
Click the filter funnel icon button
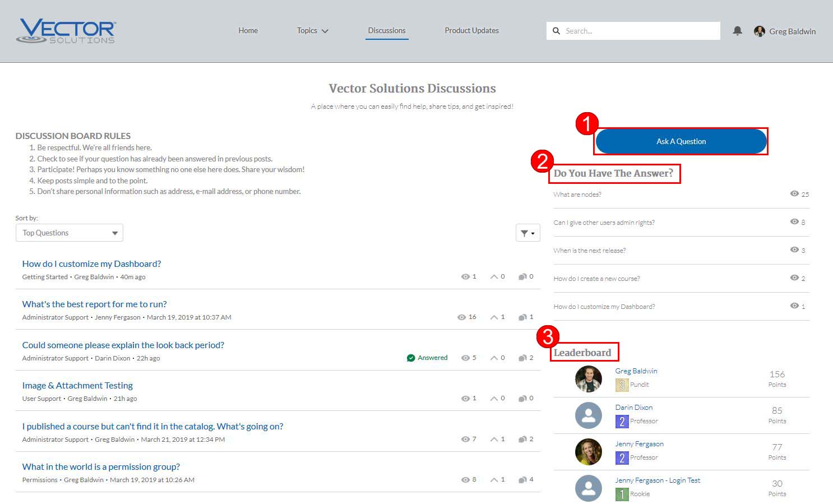pos(527,233)
